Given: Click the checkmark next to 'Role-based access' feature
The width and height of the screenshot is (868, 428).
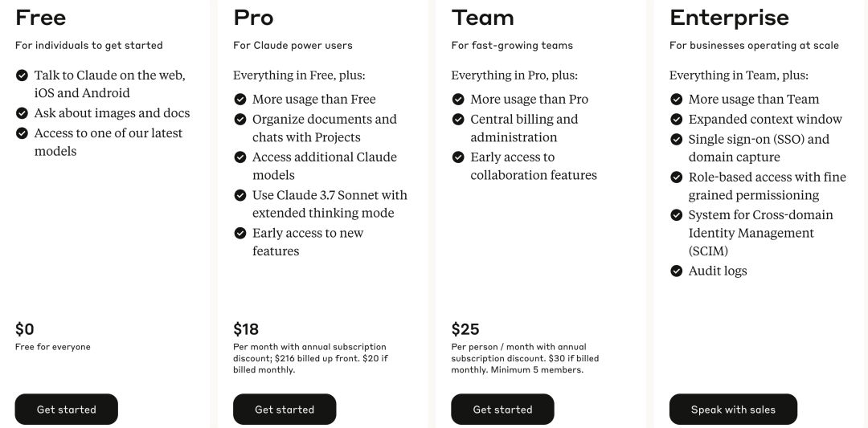Looking at the screenshot, I should (x=676, y=177).
